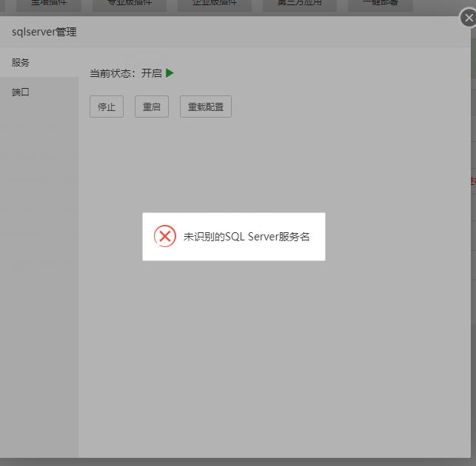This screenshot has height=466, width=476.
Task: Click the 未识别的SQL Server服务名 error message
Action: 247,237
